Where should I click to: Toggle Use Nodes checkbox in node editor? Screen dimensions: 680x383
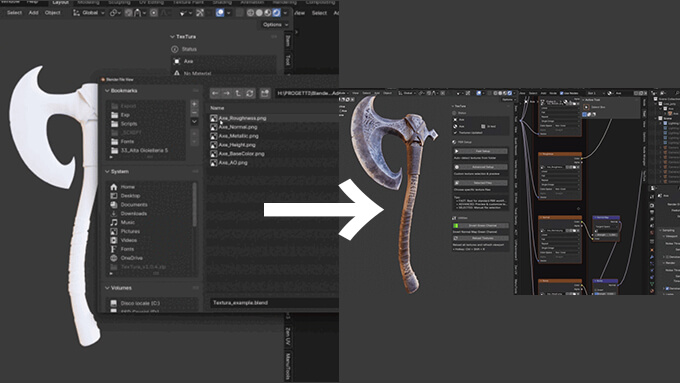tap(562, 93)
